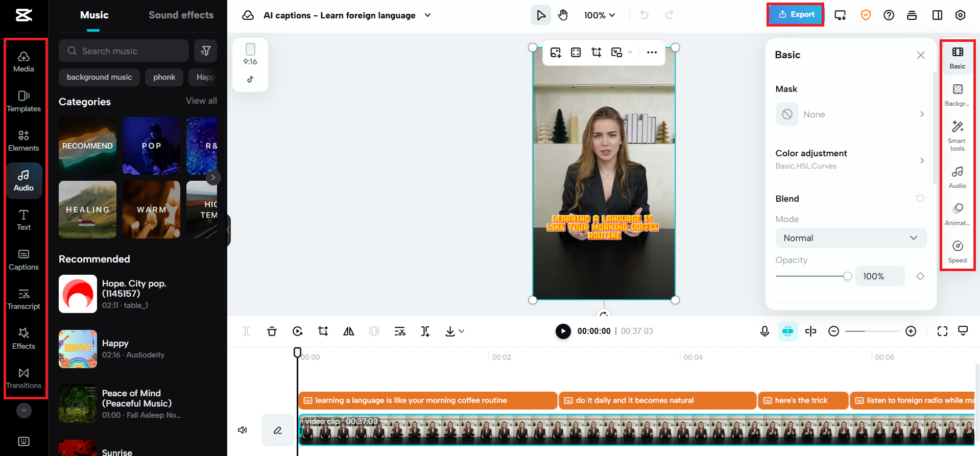Open the Templates panel
Image resolution: width=980 pixels, height=456 pixels.
(23, 101)
